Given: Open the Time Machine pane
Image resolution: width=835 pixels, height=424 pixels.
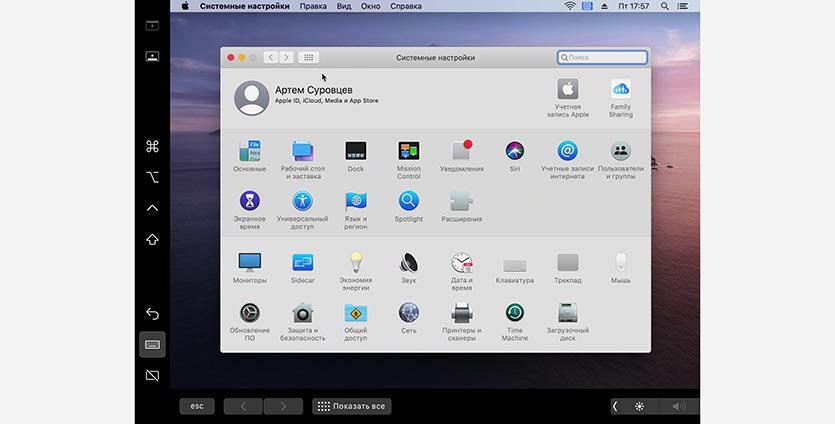Looking at the screenshot, I should click(x=514, y=313).
